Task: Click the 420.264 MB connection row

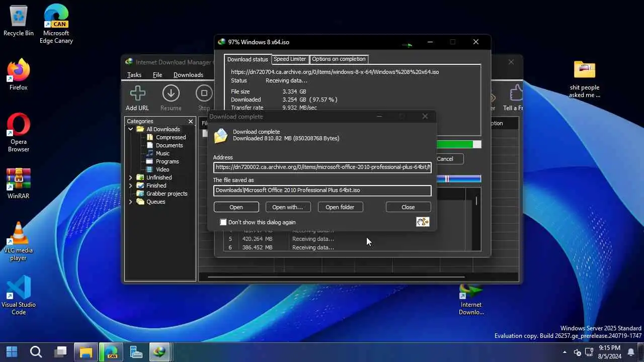Action: tap(345, 239)
